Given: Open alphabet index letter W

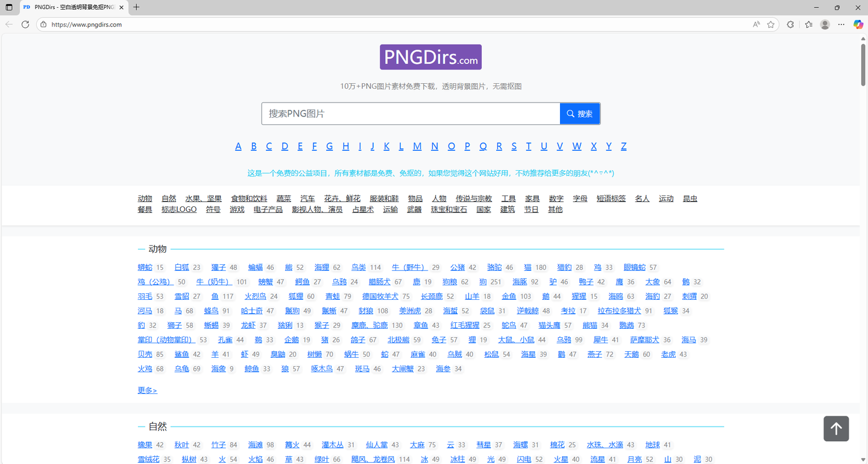Looking at the screenshot, I should point(577,146).
